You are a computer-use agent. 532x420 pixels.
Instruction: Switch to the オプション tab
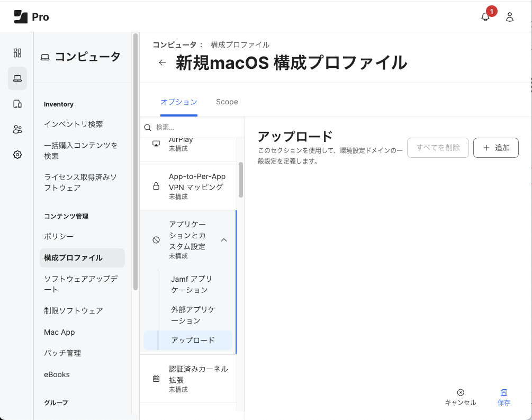[178, 102]
